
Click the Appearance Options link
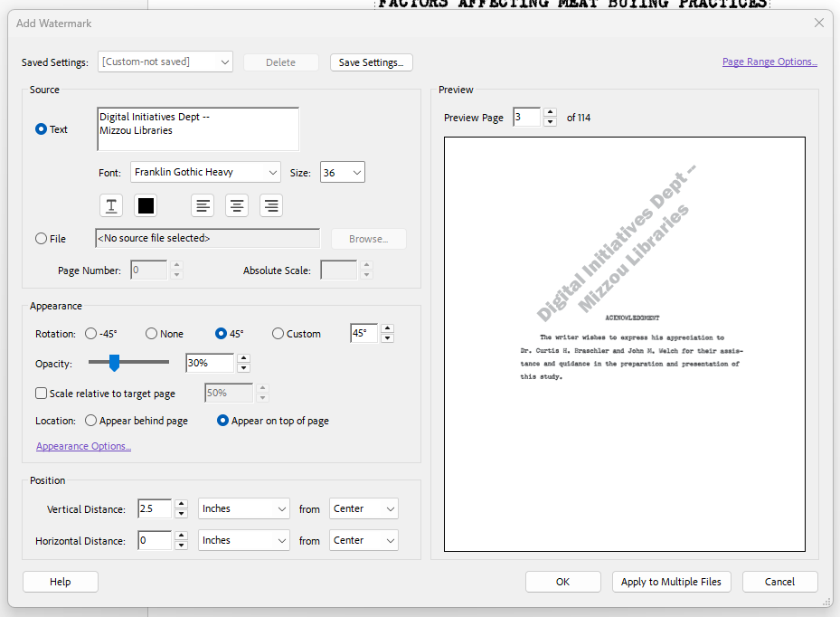83,446
